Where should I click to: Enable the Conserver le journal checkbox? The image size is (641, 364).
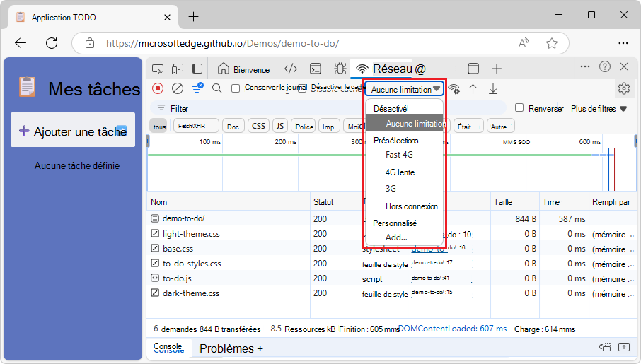[x=236, y=88]
